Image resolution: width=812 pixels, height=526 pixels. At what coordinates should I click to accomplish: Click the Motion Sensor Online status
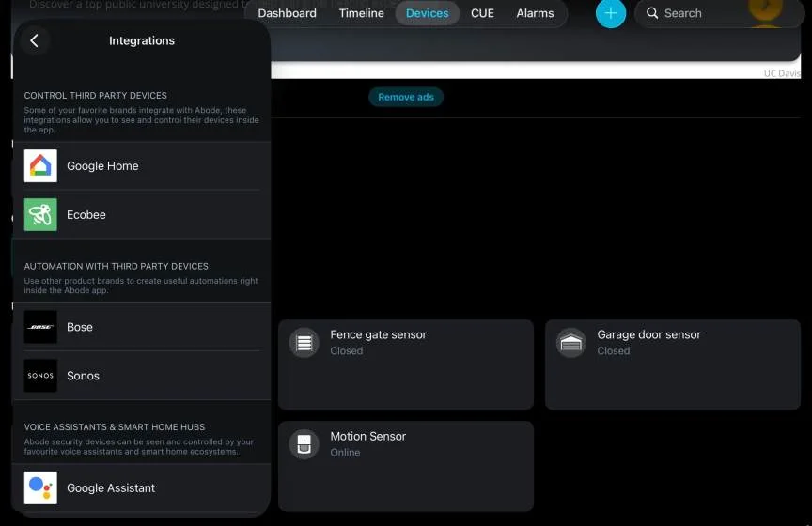[345, 452]
